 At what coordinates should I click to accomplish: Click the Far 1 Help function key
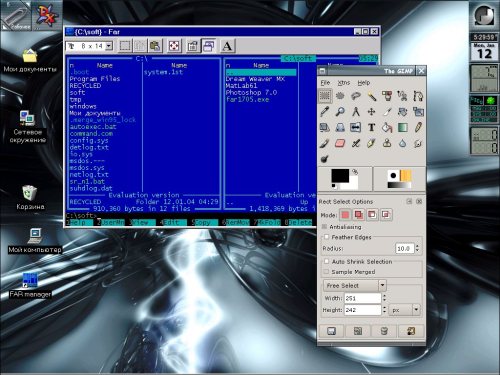coord(79,222)
